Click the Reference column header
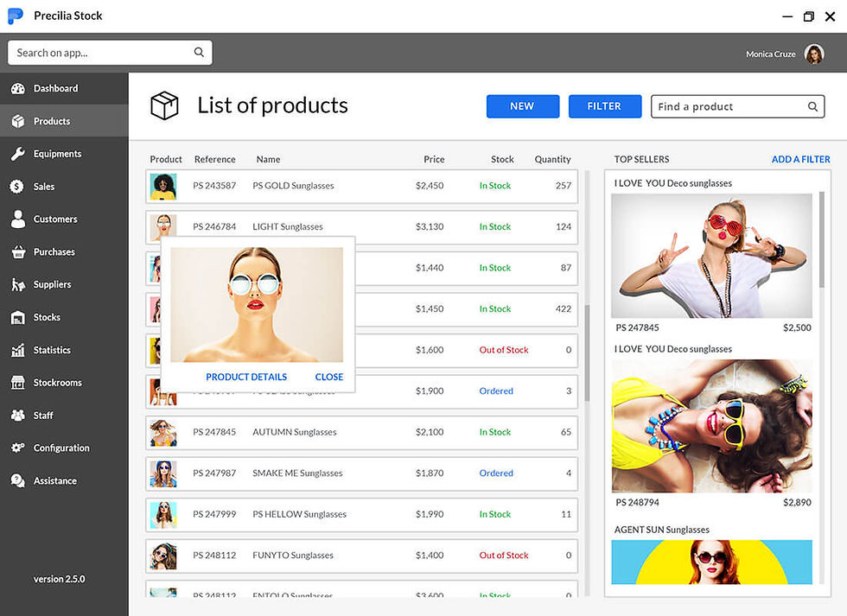The image size is (847, 616). (215, 159)
